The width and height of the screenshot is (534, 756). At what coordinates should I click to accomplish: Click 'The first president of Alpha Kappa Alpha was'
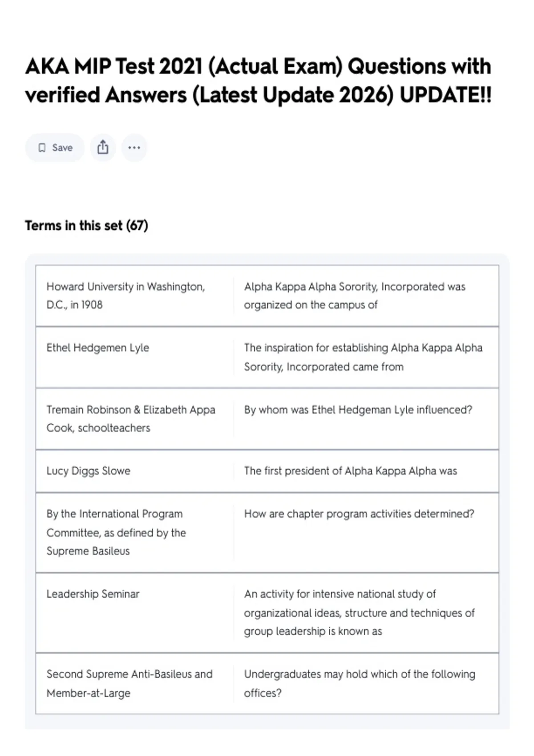click(x=351, y=471)
